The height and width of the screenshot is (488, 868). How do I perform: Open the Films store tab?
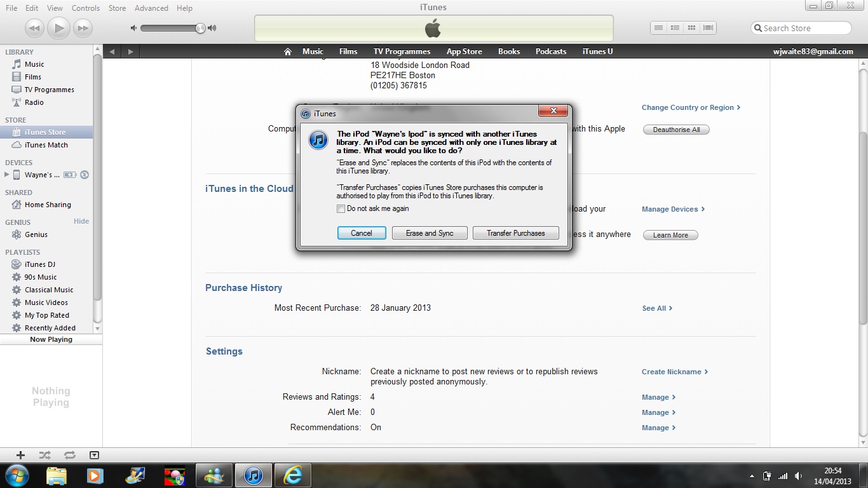(348, 51)
